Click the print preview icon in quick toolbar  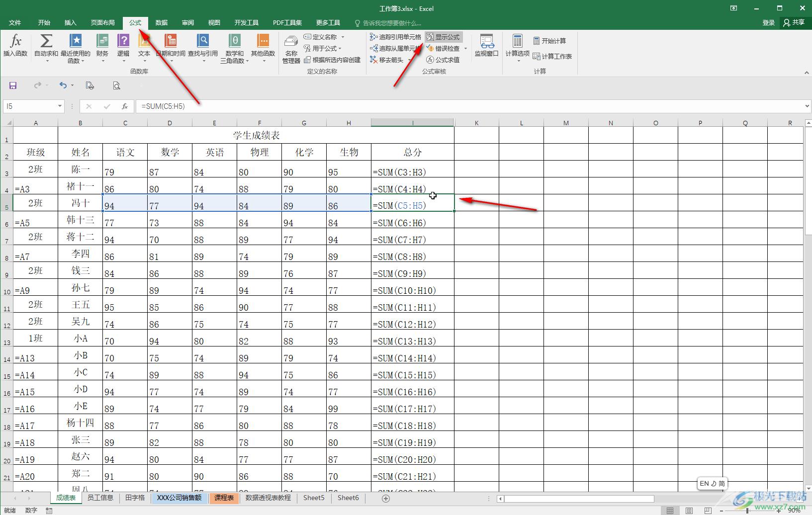pos(116,86)
